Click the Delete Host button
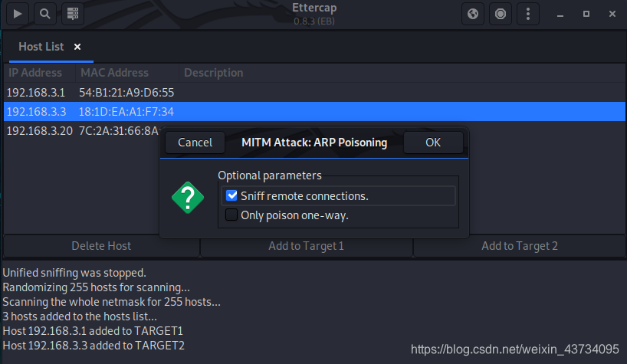This screenshot has height=364, width=627. [101, 246]
